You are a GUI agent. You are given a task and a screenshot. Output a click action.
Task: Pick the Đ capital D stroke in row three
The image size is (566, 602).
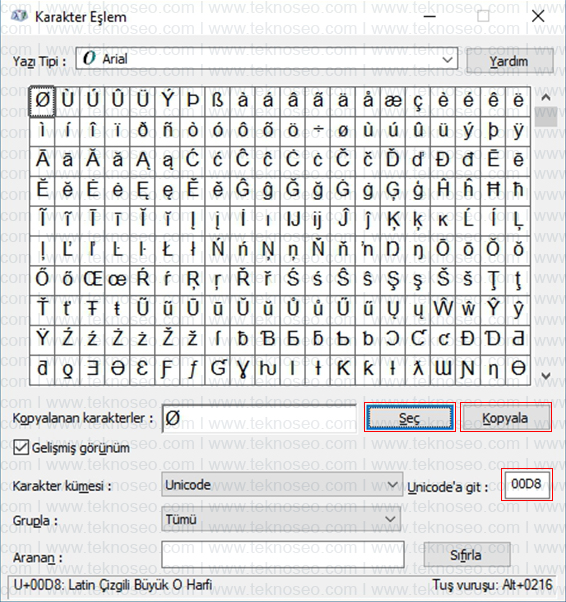[443, 160]
